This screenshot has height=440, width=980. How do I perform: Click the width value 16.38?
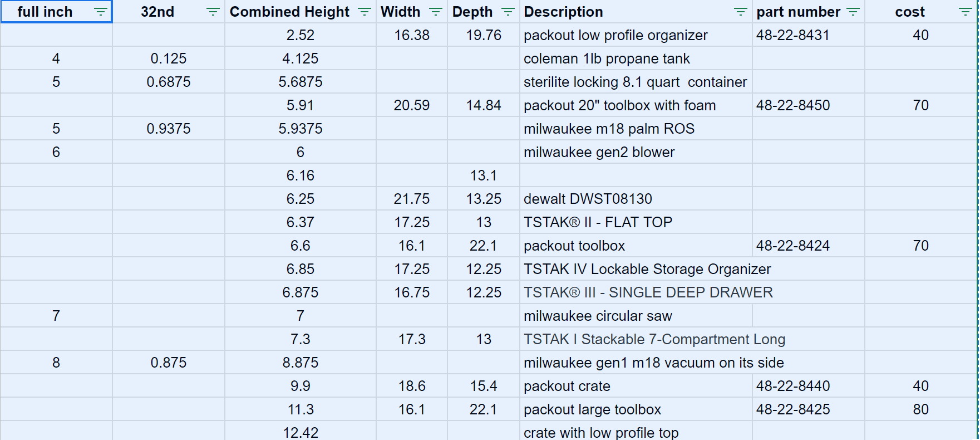tap(412, 35)
